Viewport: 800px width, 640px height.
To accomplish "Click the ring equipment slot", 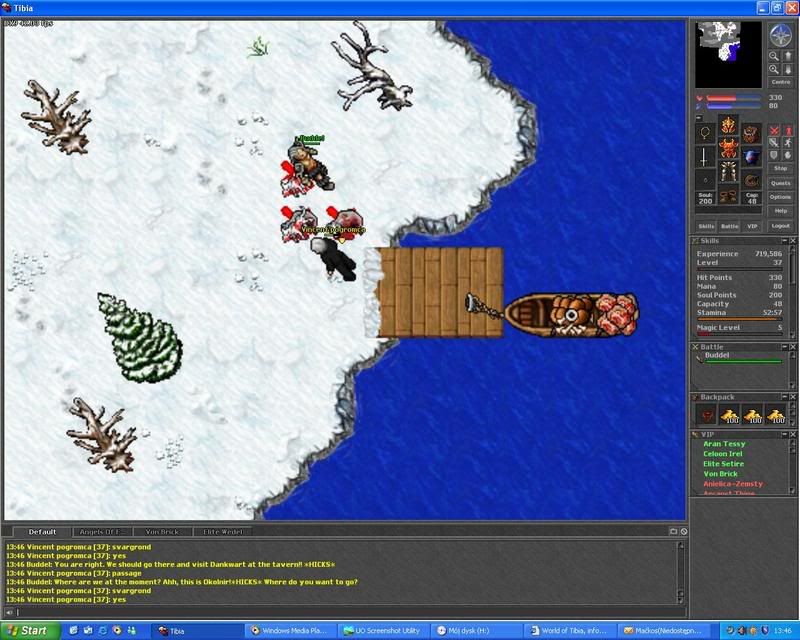I will coord(705,180).
